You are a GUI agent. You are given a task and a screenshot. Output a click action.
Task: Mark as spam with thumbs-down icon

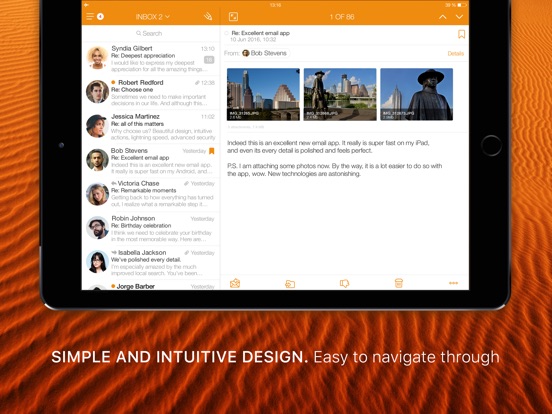tap(344, 283)
